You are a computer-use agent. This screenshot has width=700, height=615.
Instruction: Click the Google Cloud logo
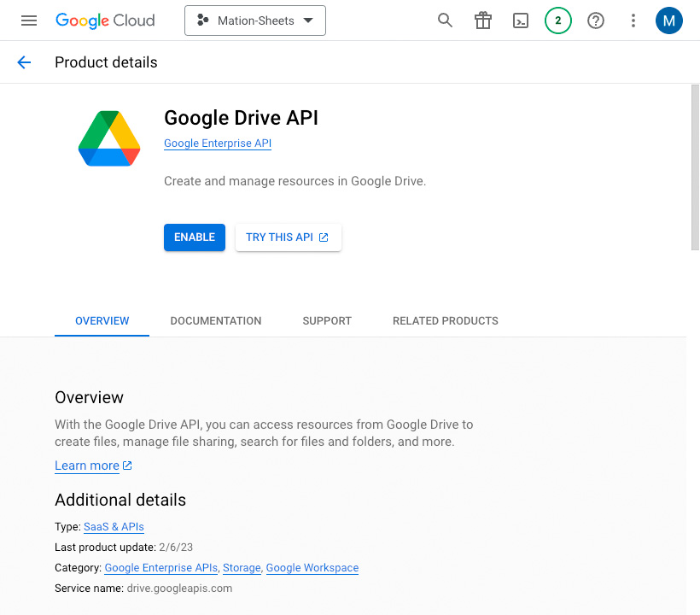(105, 20)
